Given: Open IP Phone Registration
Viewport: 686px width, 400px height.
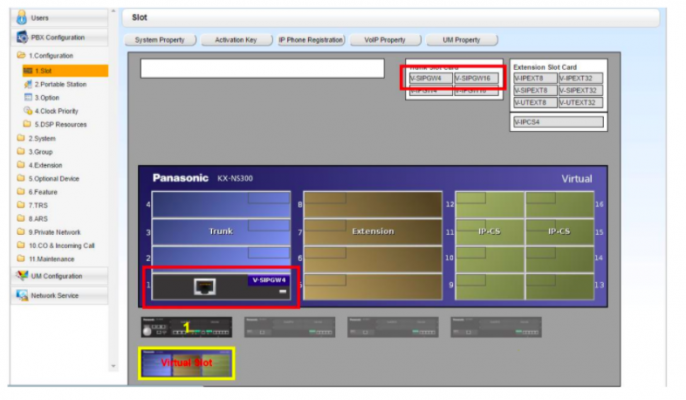Looking at the screenshot, I should [311, 40].
